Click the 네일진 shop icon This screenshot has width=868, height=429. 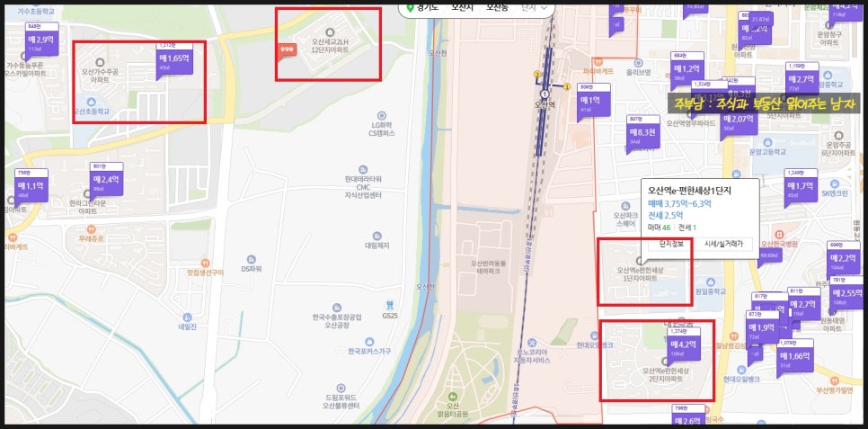point(187,317)
